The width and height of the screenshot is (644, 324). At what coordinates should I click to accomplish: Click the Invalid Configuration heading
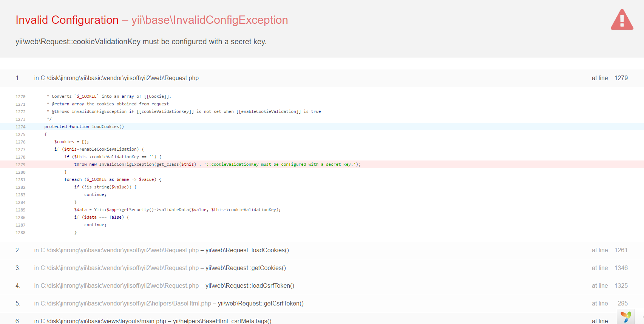pos(67,20)
